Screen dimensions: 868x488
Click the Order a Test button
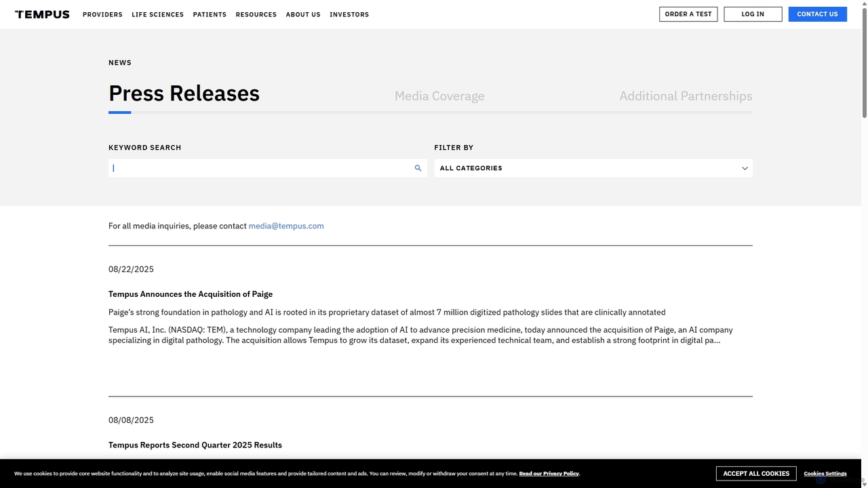[688, 14]
